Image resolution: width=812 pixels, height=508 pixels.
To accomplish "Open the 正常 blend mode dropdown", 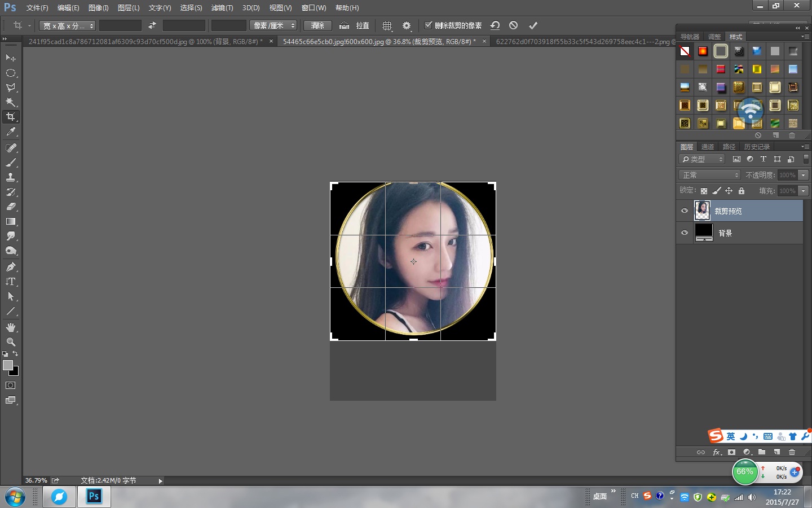I will click(x=709, y=175).
